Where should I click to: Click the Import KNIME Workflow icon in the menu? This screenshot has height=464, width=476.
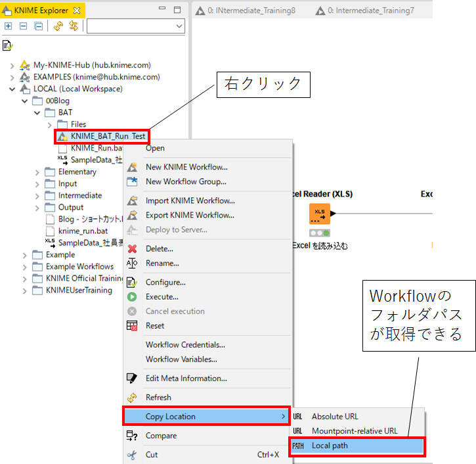[x=132, y=201]
